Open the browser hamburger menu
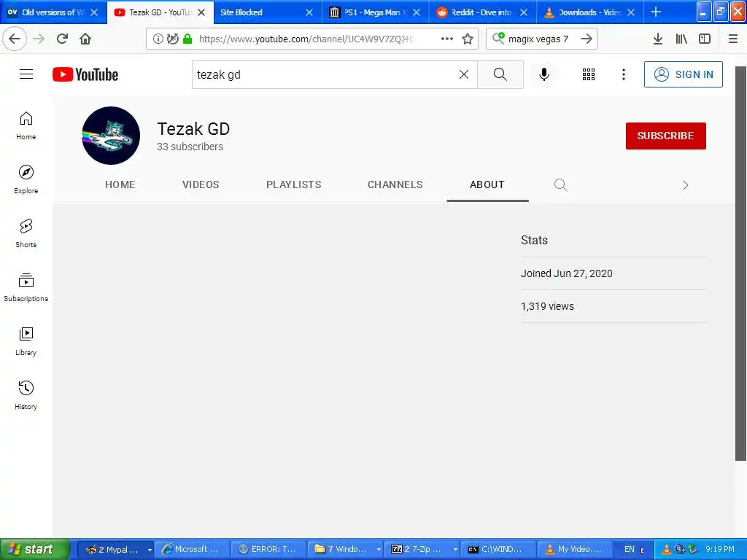The image size is (747, 560). [x=732, y=39]
